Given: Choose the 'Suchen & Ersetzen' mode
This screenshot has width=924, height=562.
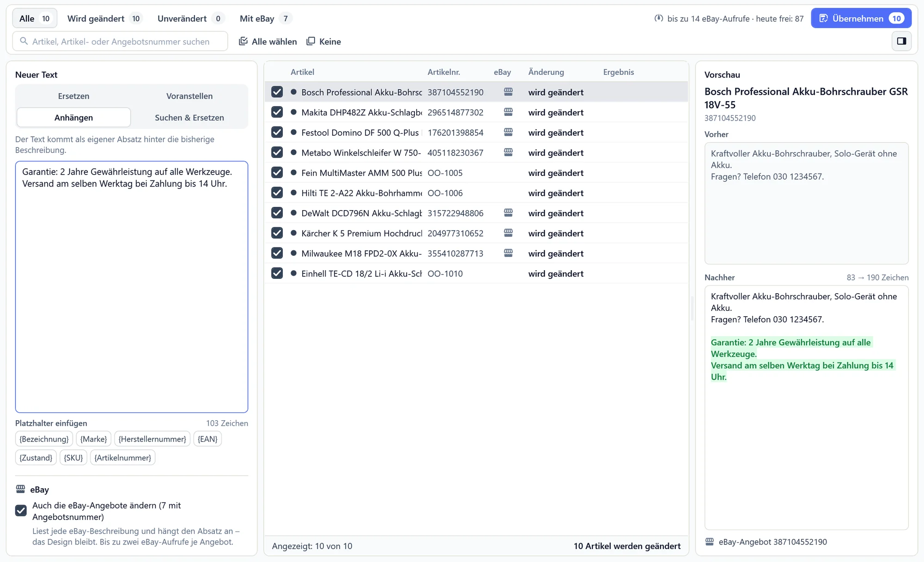Looking at the screenshot, I should 189,118.
